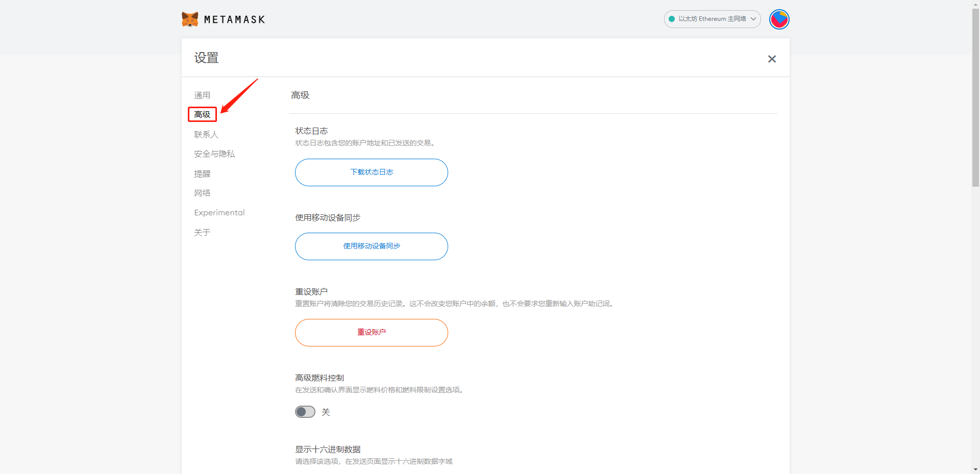Click the 高级 content panel heading
Viewport: 980px width, 474px height.
point(300,95)
